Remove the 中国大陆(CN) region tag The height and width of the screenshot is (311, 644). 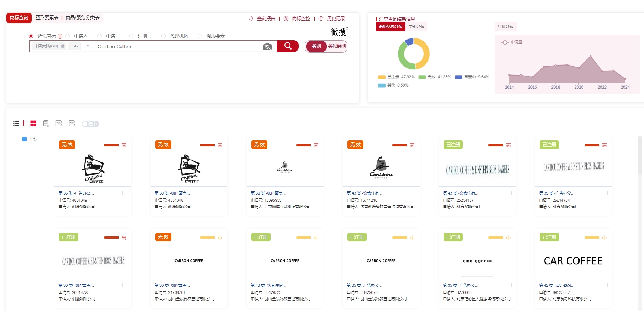click(x=63, y=46)
